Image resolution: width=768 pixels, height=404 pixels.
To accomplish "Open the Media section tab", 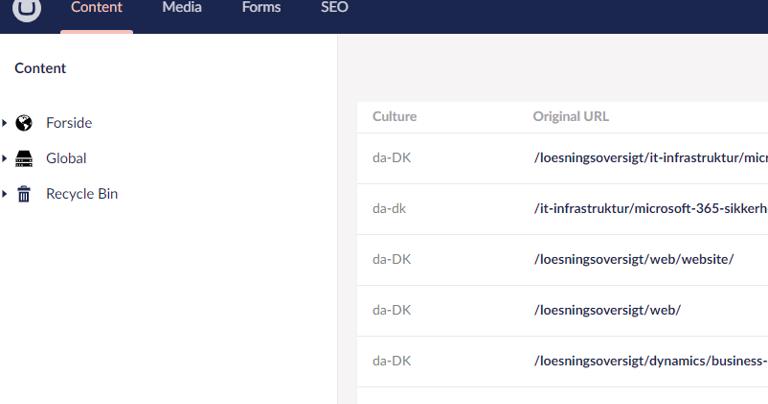I will [181, 8].
